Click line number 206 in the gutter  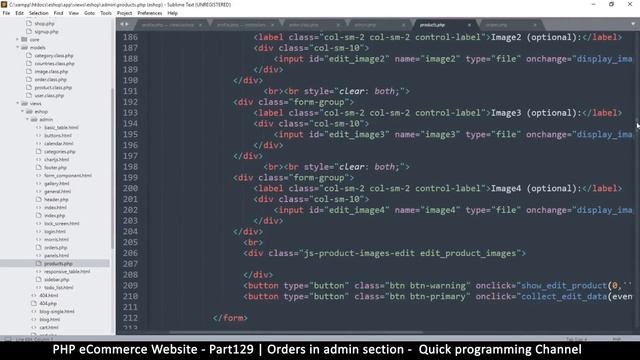(x=130, y=253)
